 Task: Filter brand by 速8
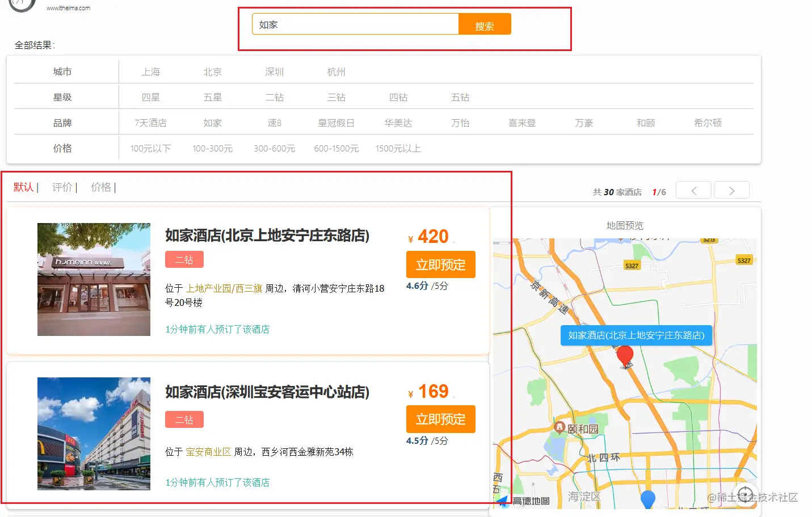tap(275, 123)
